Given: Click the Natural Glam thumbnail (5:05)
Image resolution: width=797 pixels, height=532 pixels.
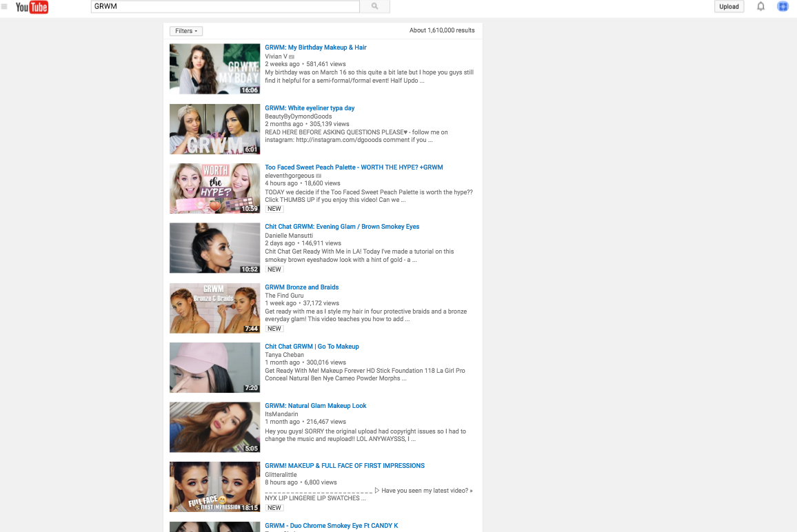Looking at the screenshot, I should click(214, 427).
